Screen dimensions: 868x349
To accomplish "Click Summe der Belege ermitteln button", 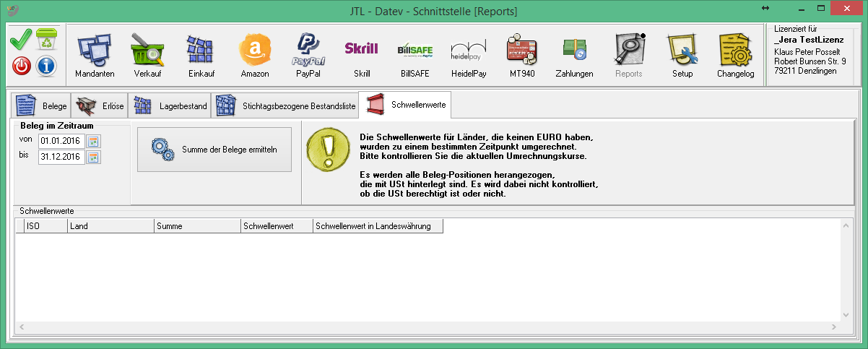I will pyautogui.click(x=214, y=150).
